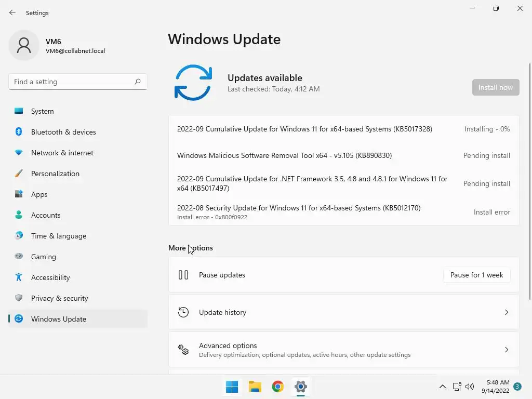532x399 pixels.
Task: Click Last checked Today 4:12 AM text
Action: (273, 89)
